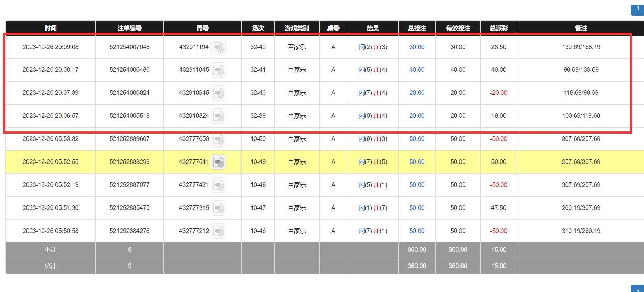Image resolution: width=644 pixels, height=292 pixels.
Task: Click replay icon next to 432910945
Action: (218, 93)
